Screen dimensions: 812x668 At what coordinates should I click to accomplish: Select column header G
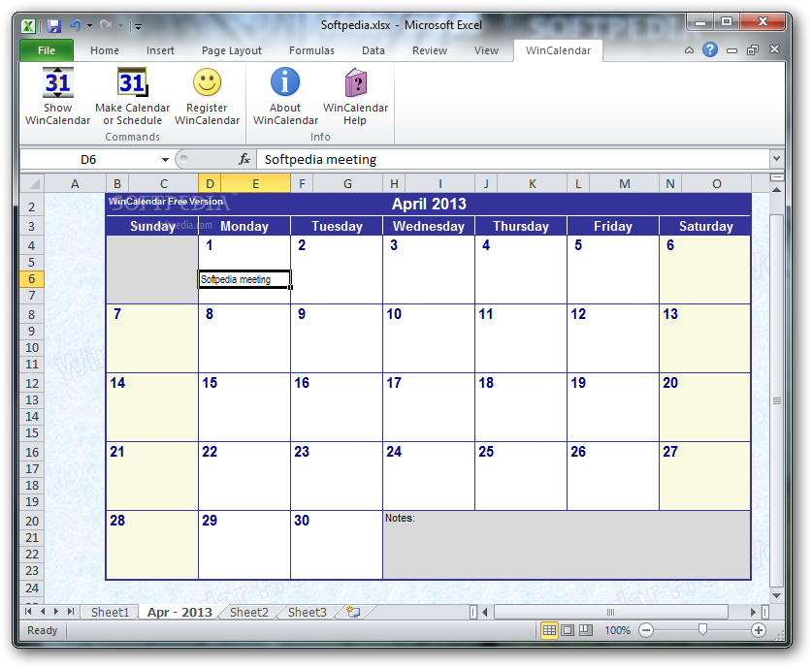click(347, 183)
